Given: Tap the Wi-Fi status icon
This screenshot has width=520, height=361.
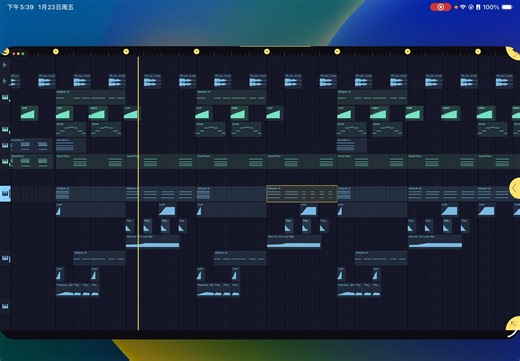Looking at the screenshot, I should coord(463,7).
